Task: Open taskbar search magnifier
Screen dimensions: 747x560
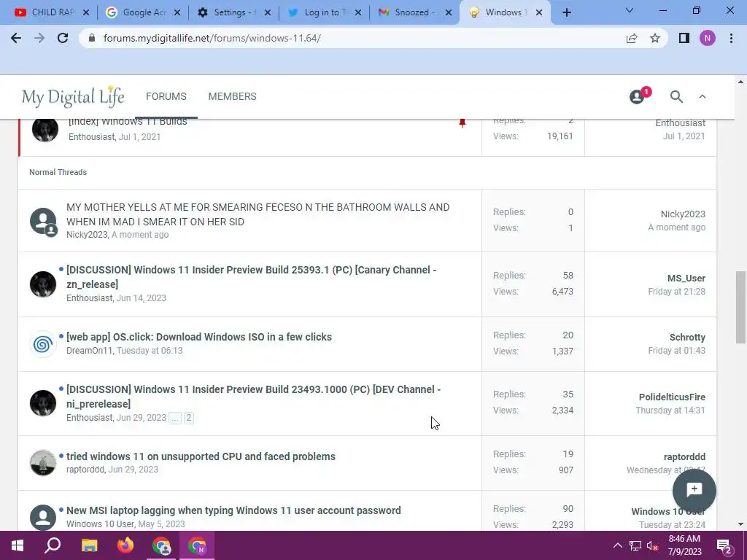Action: tap(53, 545)
